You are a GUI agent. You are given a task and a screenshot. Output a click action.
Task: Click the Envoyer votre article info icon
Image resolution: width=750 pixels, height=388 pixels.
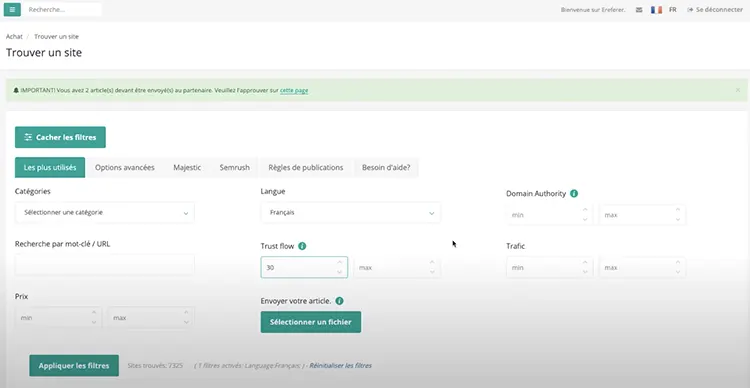[339, 301]
